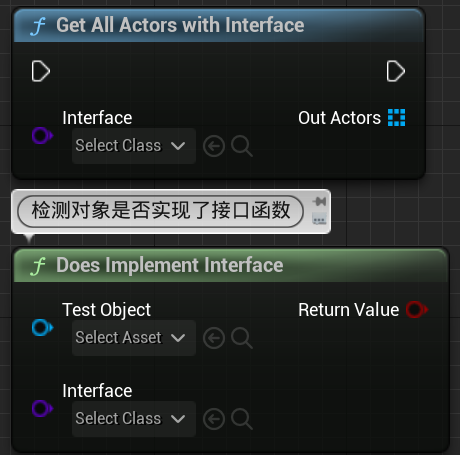Click blue Test Object input pin

(42, 328)
